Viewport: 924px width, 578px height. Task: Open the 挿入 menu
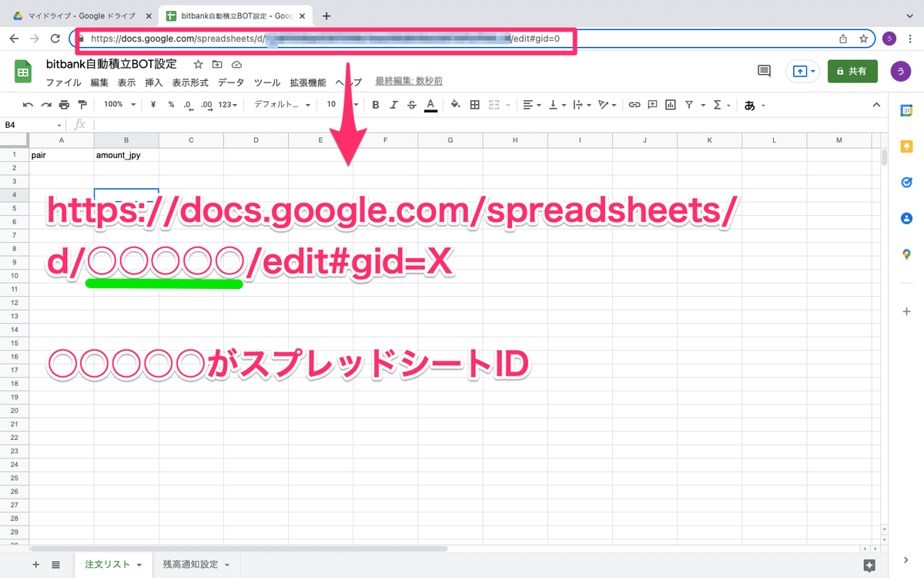click(154, 82)
